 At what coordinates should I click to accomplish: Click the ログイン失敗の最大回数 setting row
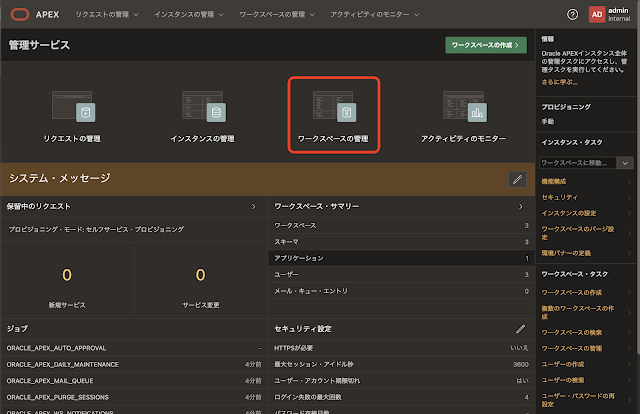tap(401, 397)
